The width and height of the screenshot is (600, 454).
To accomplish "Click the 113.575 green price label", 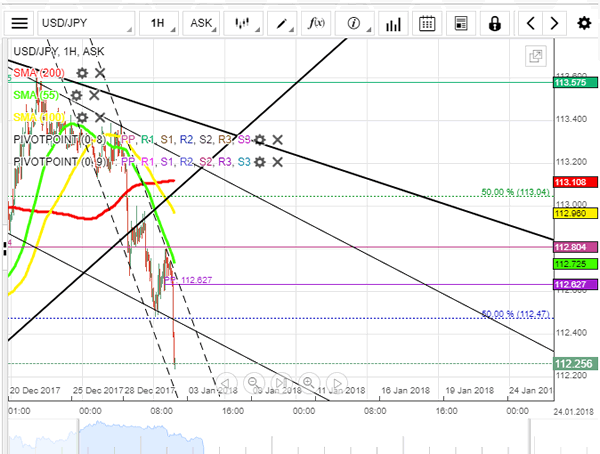I will tap(575, 82).
